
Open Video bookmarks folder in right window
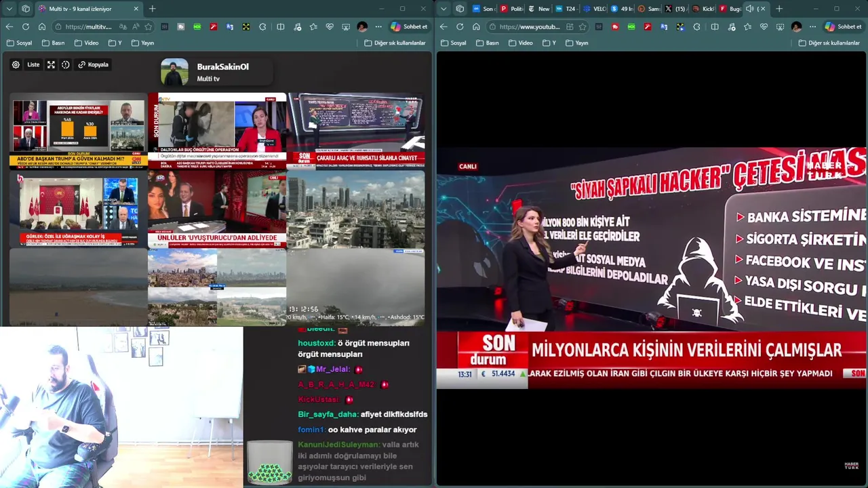[521, 43]
